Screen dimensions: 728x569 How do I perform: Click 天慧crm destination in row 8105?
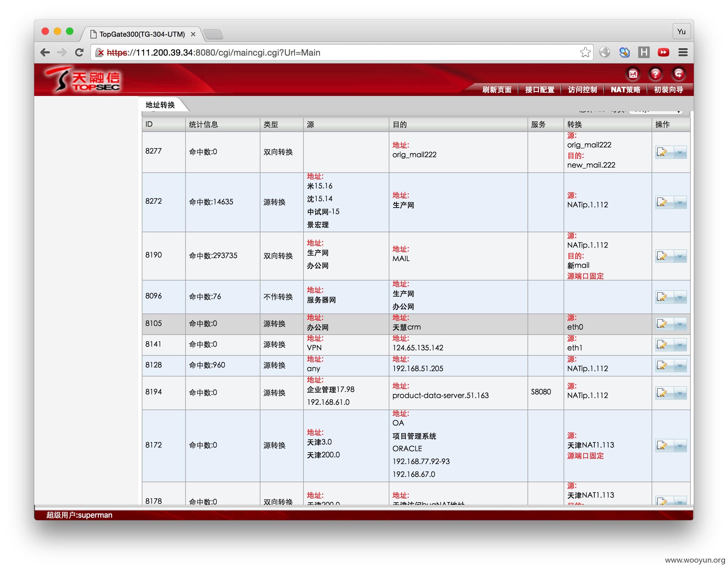(x=406, y=327)
